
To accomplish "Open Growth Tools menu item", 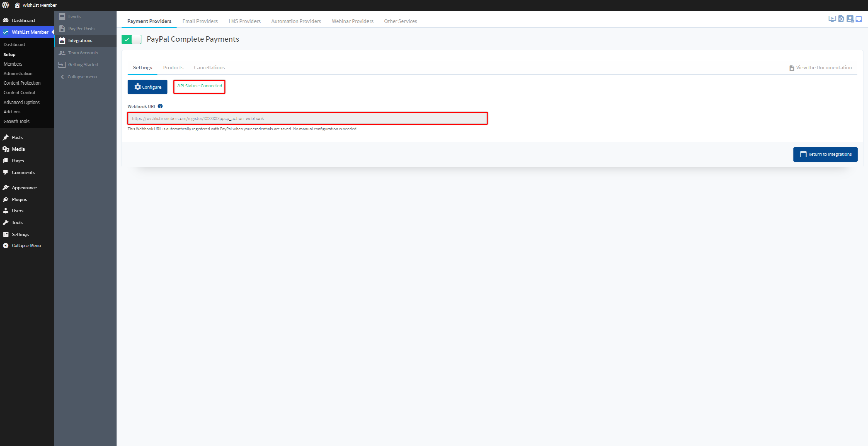I will tap(16, 121).
